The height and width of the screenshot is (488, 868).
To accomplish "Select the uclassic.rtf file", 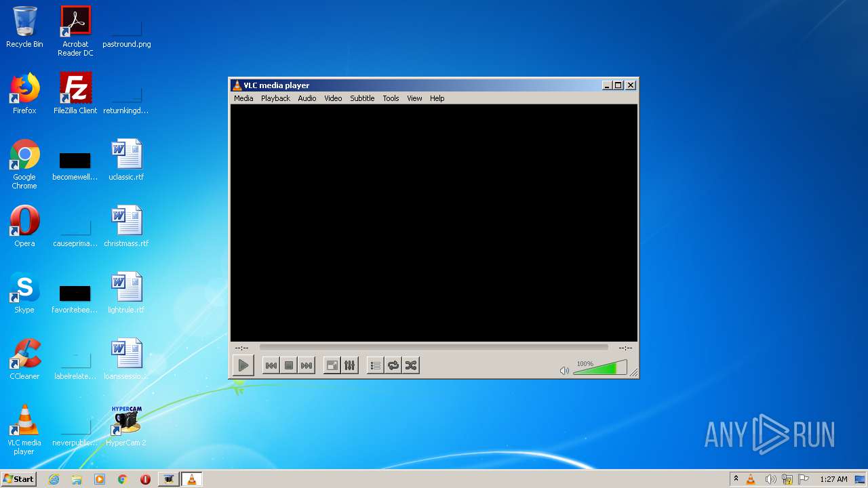I will tap(126, 160).
